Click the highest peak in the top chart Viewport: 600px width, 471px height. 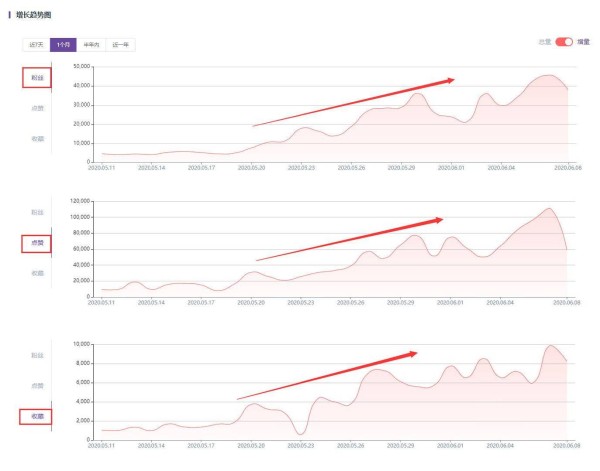549,76
